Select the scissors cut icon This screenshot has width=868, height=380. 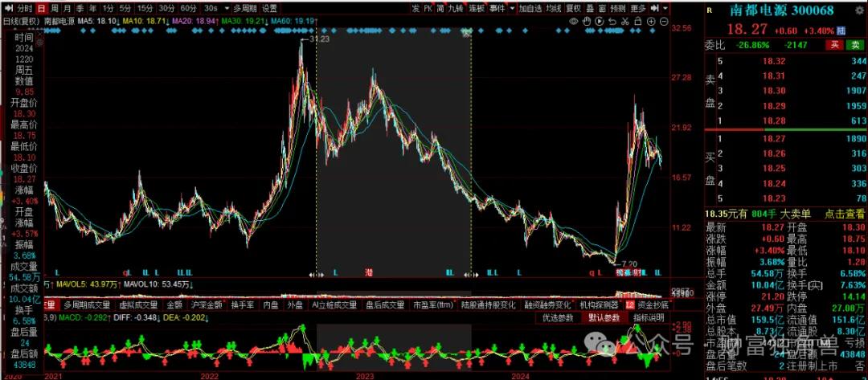click(x=625, y=22)
